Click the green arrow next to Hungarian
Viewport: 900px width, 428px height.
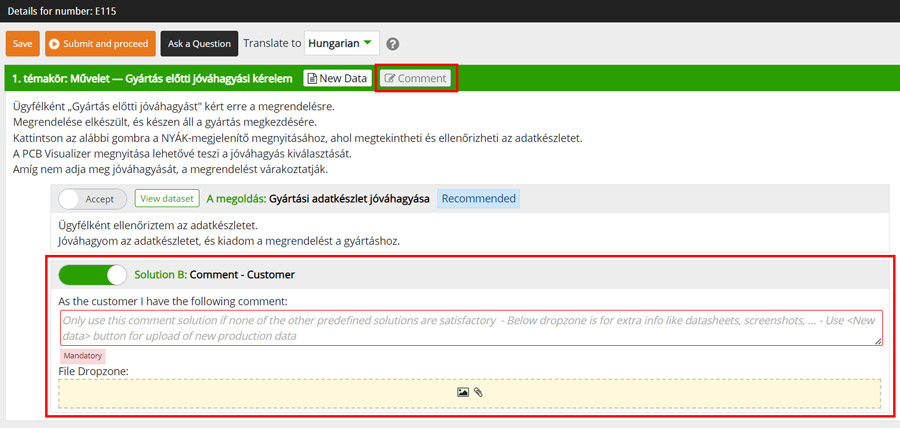pyautogui.click(x=369, y=44)
